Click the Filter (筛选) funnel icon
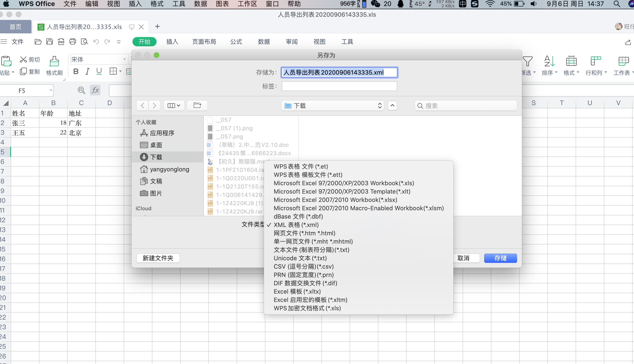634x364 pixels. (527, 61)
